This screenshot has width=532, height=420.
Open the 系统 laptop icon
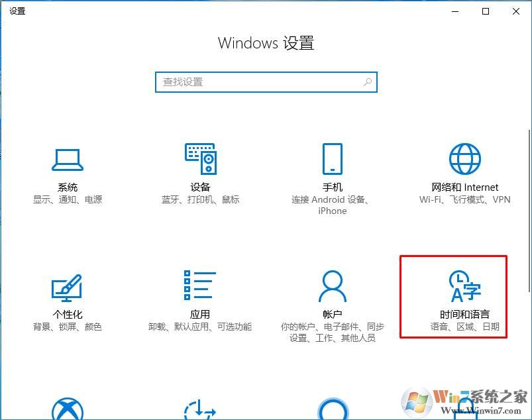[x=68, y=160]
